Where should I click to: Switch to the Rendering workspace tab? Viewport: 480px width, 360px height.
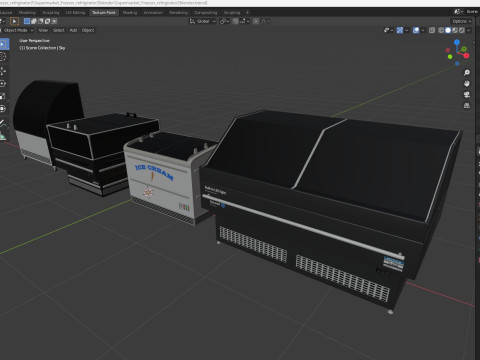pyautogui.click(x=178, y=13)
